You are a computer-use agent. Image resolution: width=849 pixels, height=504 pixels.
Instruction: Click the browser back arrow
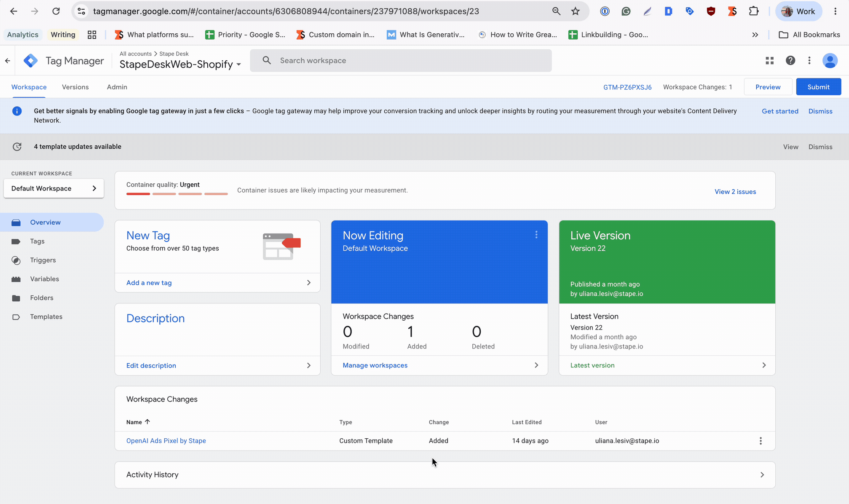tap(13, 11)
